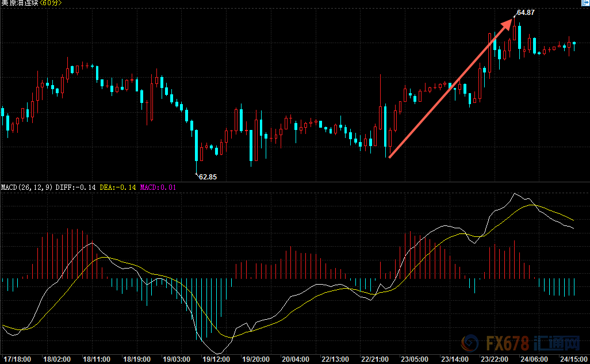Select the 24/06:00 time axis label
Viewport: 590px width, 364px height.
pyautogui.click(x=534, y=359)
